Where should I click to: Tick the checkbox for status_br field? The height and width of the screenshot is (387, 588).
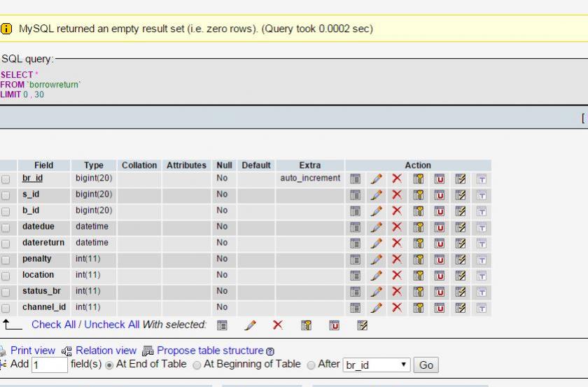6,292
